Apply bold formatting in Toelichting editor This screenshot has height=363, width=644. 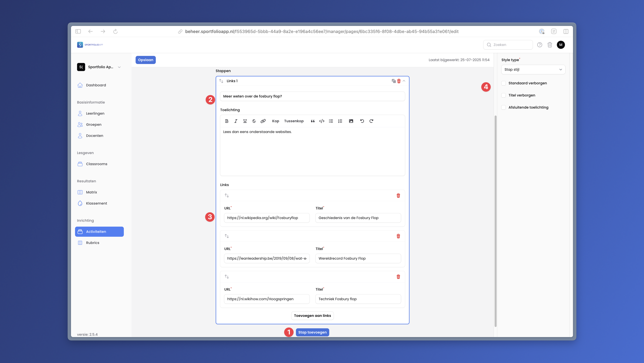[x=226, y=121]
